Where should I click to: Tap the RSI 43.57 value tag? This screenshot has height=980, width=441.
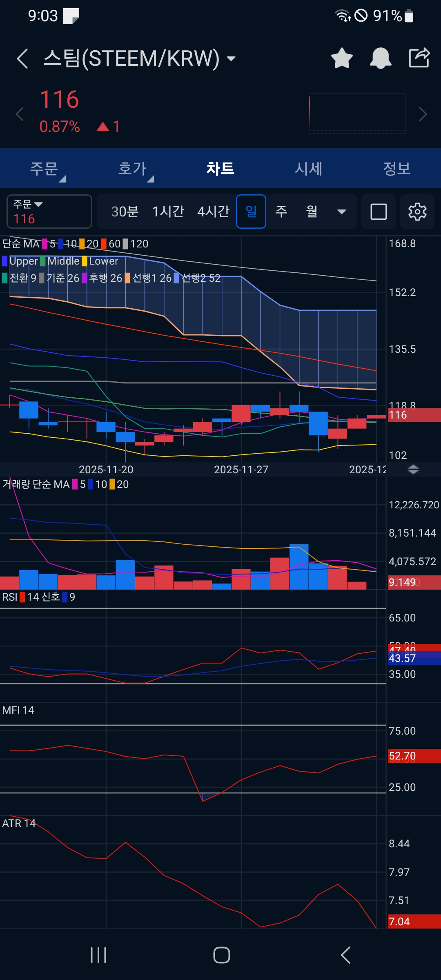click(414, 658)
